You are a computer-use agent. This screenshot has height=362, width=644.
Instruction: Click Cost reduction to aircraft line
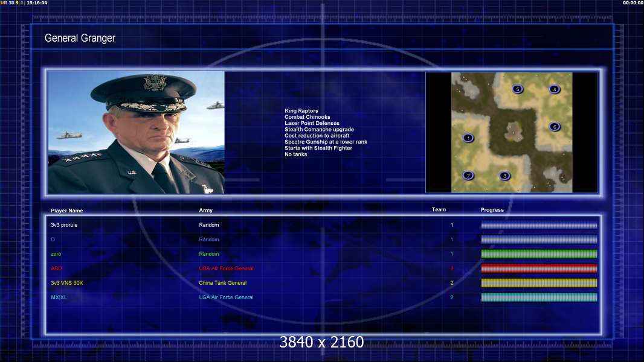(x=317, y=136)
